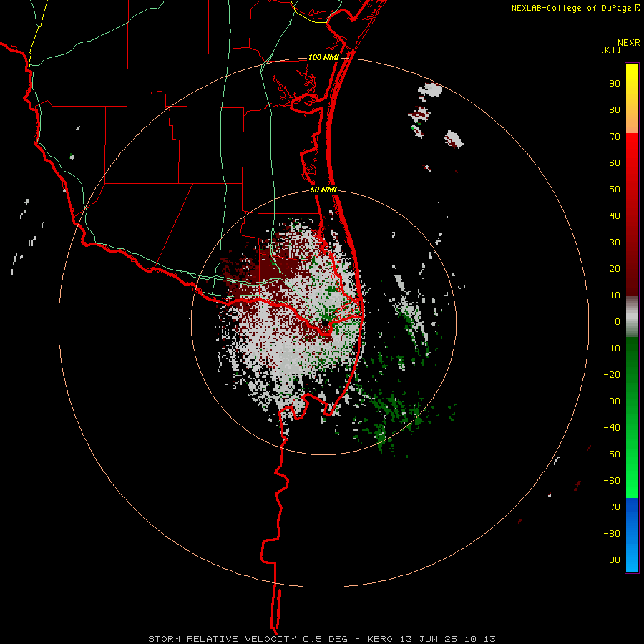Click the -90 value on the velocity scale
The height and width of the screenshot is (644, 644).
click(x=612, y=560)
